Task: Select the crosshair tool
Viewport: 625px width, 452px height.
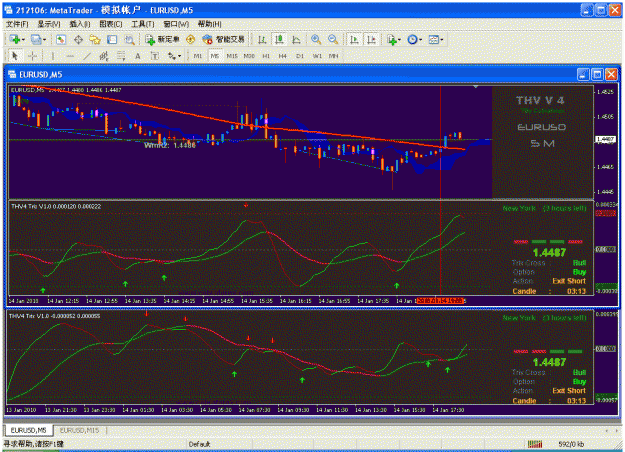Action: click(x=33, y=56)
